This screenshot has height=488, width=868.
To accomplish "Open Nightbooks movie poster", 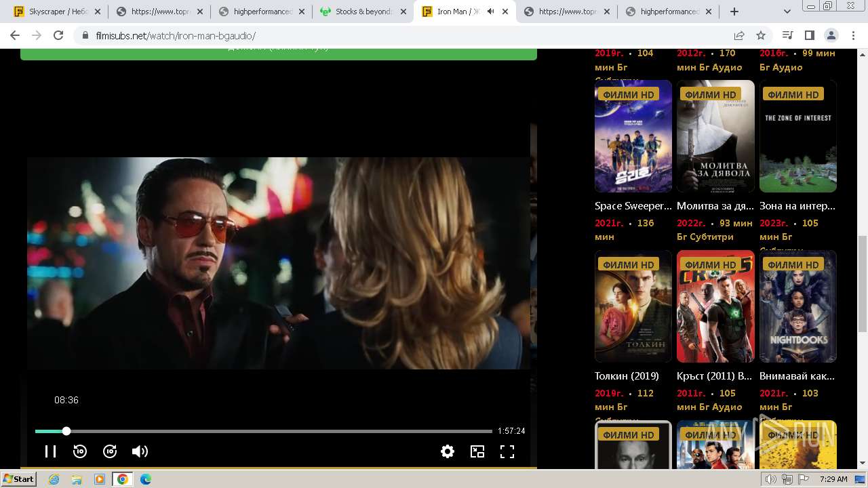I will [798, 306].
